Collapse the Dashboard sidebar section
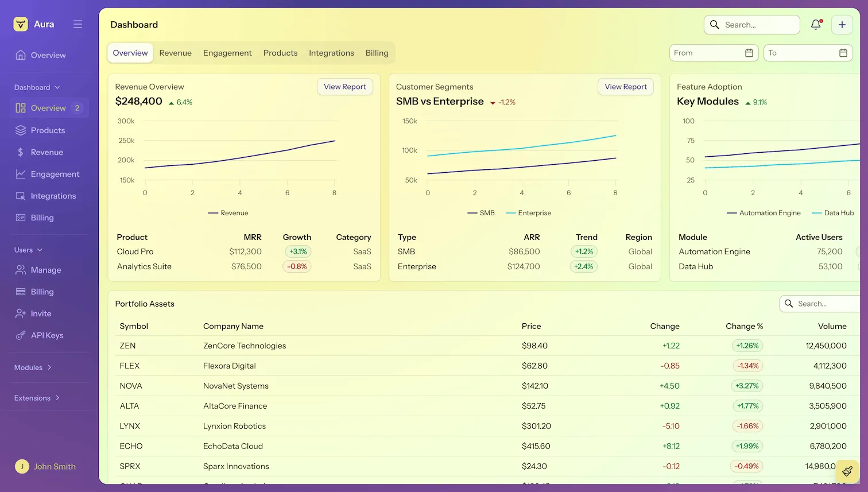 pyautogui.click(x=37, y=87)
